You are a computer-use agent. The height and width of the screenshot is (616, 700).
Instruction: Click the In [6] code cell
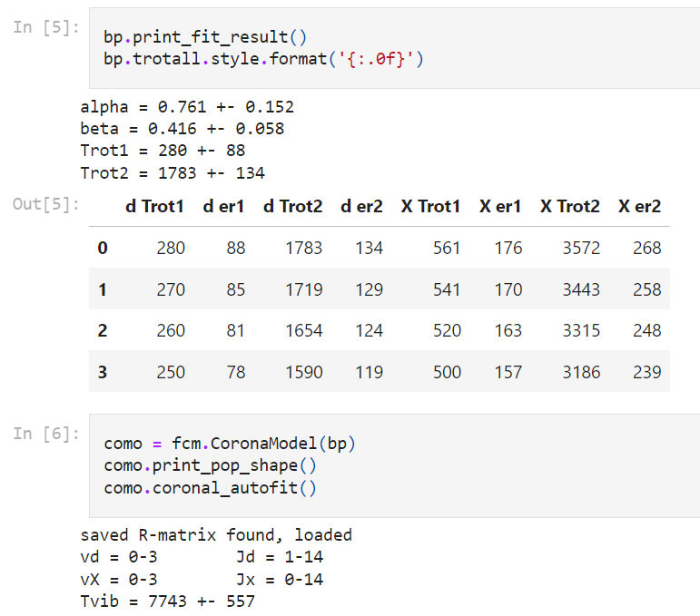pos(395,465)
